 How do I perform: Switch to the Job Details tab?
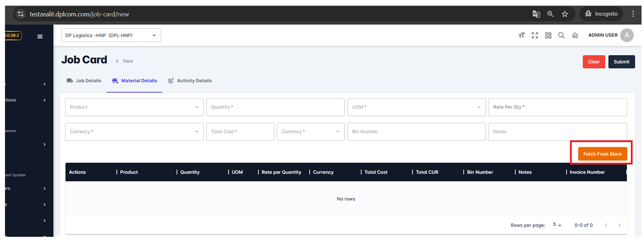click(x=84, y=81)
